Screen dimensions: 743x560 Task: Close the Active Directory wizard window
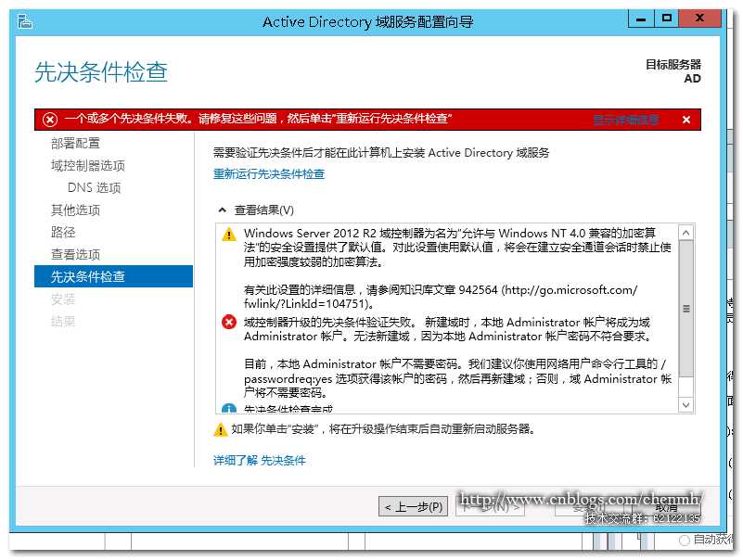point(699,19)
